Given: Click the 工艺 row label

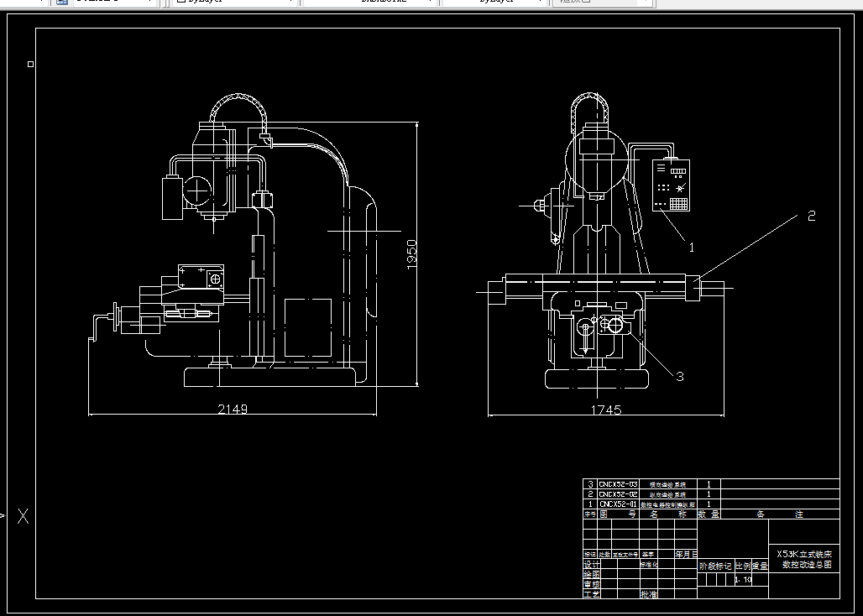Looking at the screenshot, I should tap(592, 594).
